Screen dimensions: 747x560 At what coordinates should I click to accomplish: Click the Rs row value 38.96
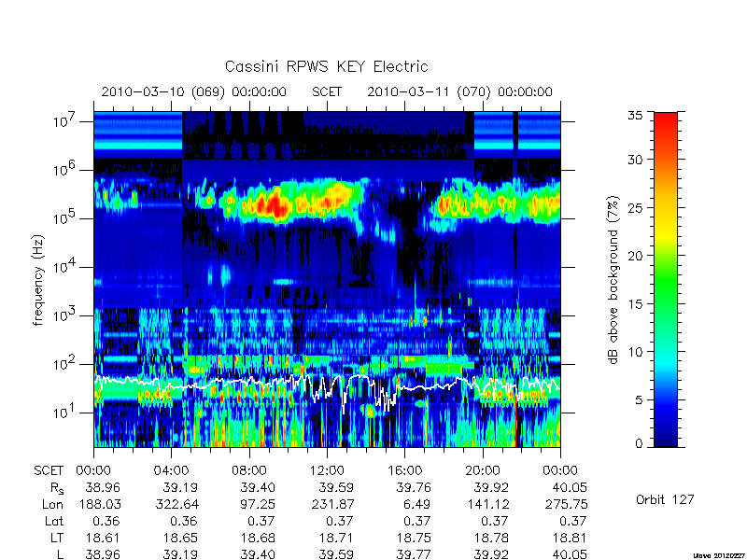[x=103, y=487]
